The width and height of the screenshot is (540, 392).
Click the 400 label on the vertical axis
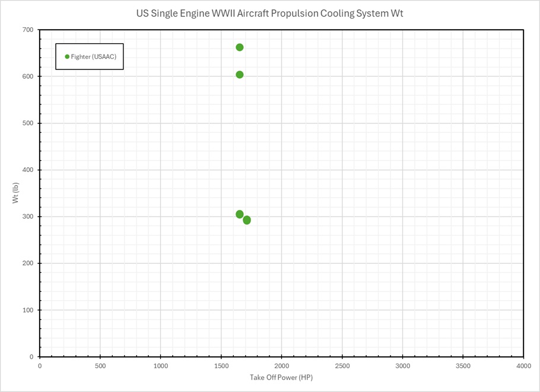28,170
